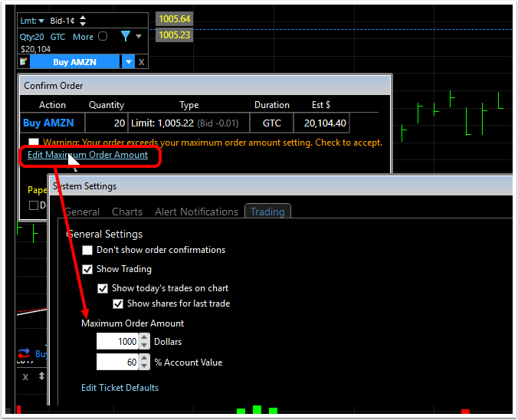Click the 1005.23 price label

click(175, 34)
